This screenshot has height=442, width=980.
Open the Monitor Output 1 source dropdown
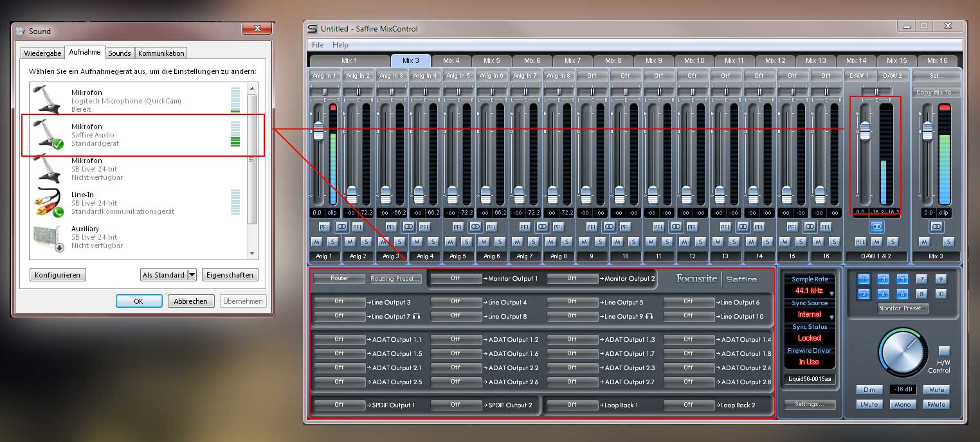click(x=456, y=279)
